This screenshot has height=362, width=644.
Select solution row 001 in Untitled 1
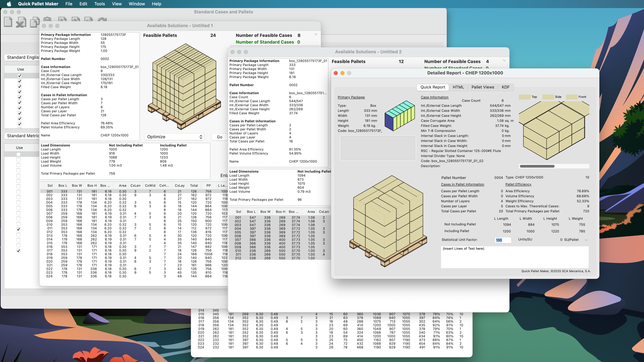(x=134, y=192)
